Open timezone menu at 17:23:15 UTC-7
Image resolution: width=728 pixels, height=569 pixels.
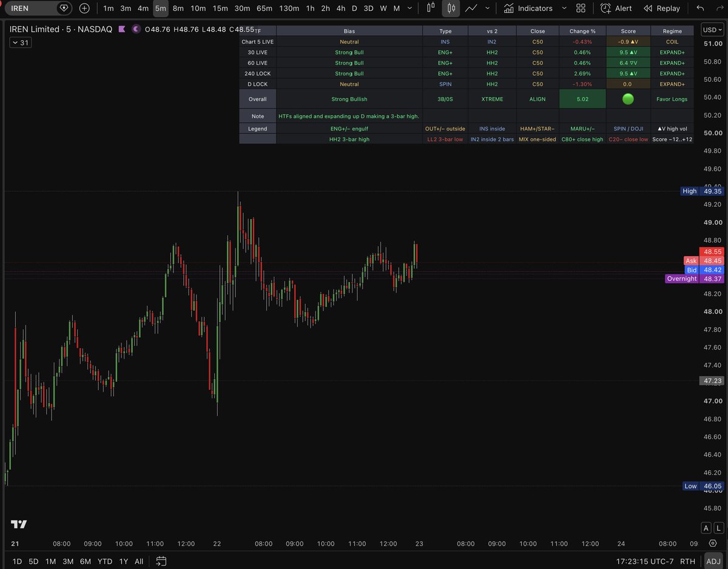644,562
